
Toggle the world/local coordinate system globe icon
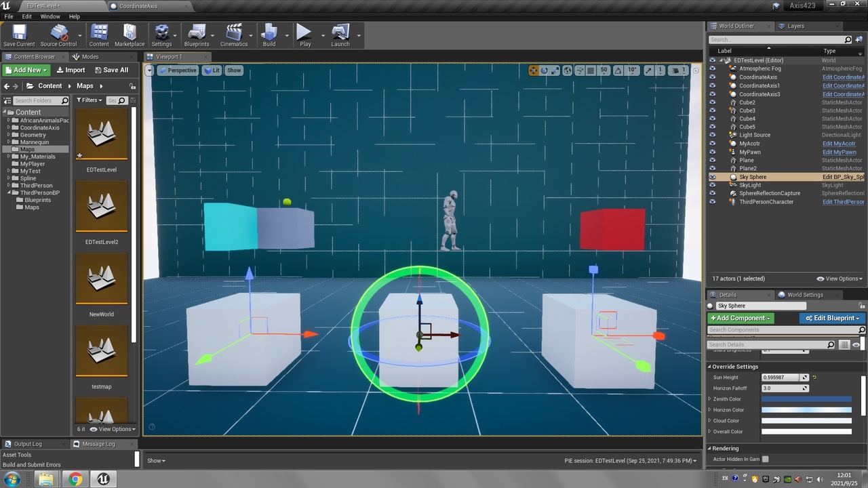tap(568, 70)
